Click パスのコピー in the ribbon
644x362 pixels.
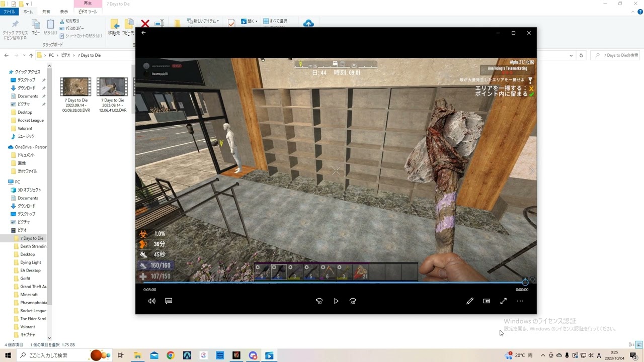pos(71,29)
